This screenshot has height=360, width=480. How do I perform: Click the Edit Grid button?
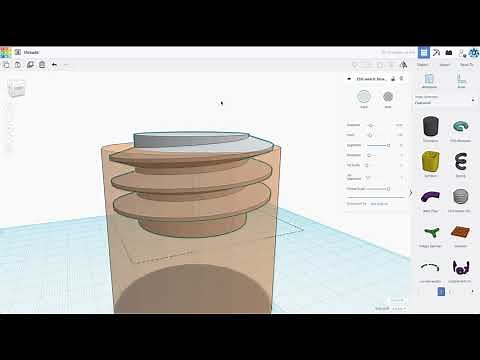397,301
